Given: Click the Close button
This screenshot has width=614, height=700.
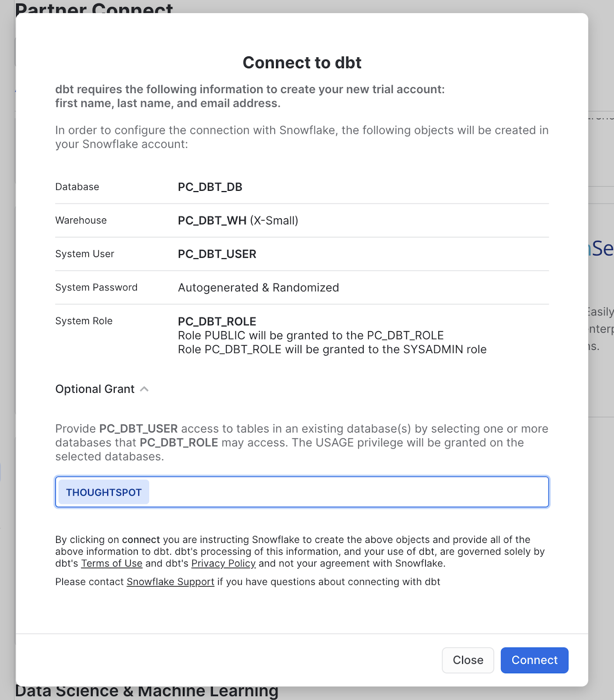Looking at the screenshot, I should tap(467, 660).
